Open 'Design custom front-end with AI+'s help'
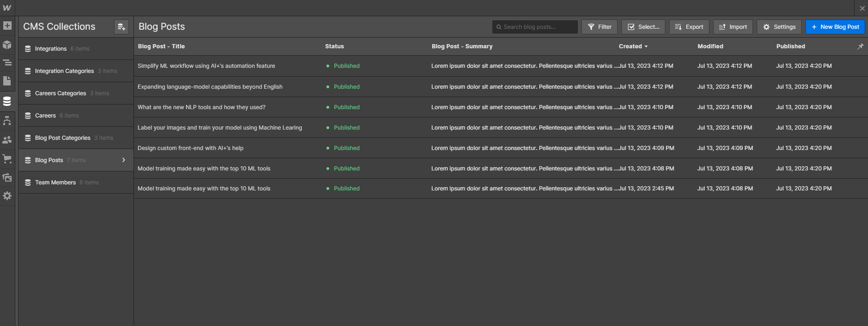Viewport: 868px width, 326px height. pos(191,148)
